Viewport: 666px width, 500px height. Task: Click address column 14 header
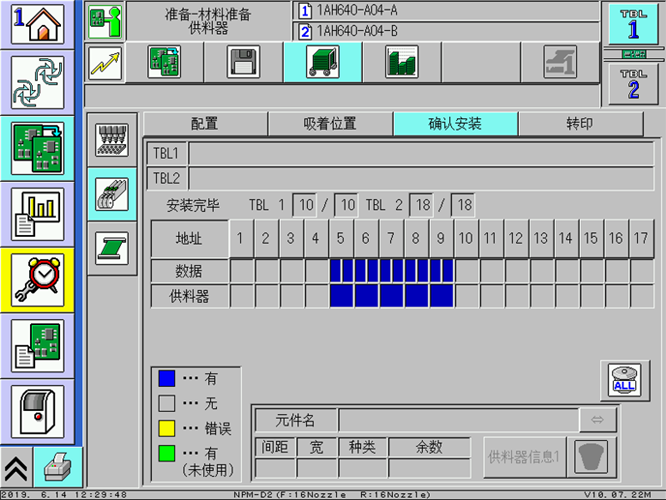567,238
